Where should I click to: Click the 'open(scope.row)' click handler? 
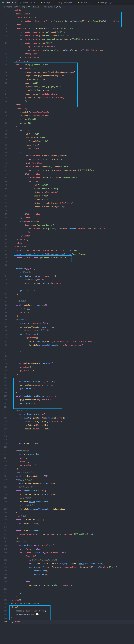tap(74, 50)
